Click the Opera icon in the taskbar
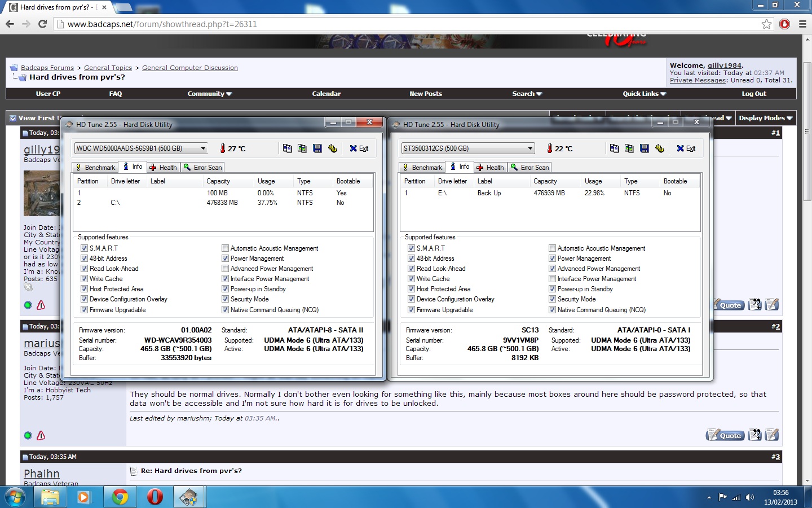This screenshot has width=812, height=508. 155,497
